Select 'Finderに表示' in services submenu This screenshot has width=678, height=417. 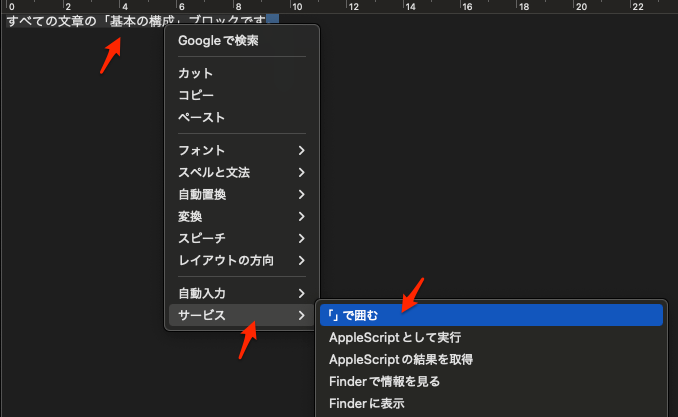click(491, 404)
